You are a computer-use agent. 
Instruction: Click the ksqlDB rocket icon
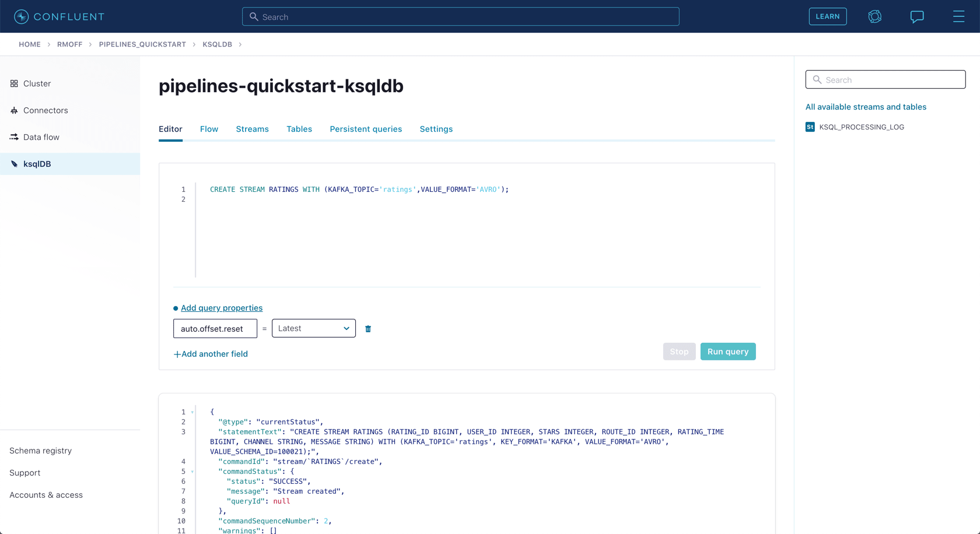(x=14, y=164)
